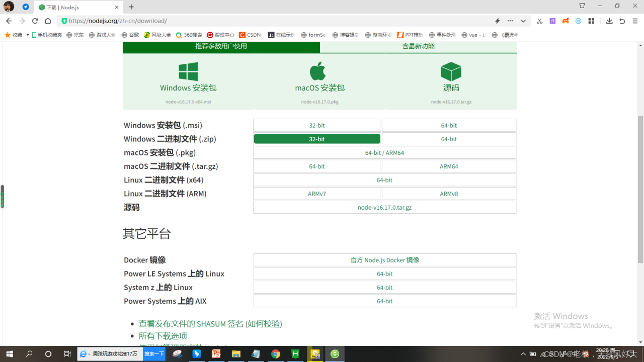The width and height of the screenshot is (644, 362).
Task: Open Task View on the taskbar
Action: pyautogui.click(x=67, y=354)
